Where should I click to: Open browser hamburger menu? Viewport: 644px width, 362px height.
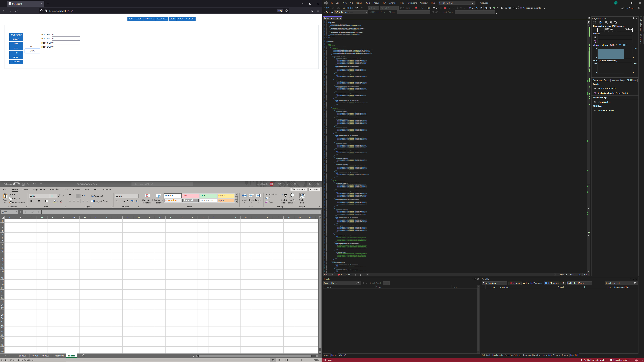tap(318, 11)
